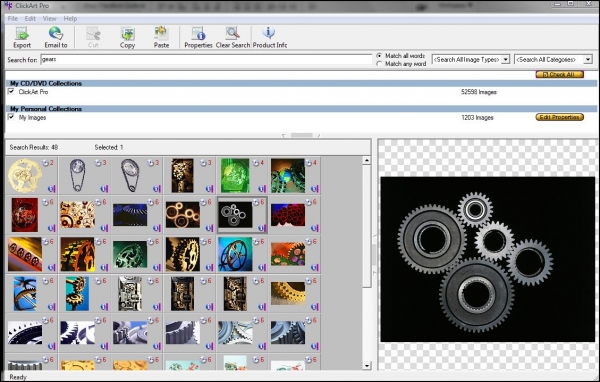Viewport: 600px width, 382px height.
Task: Click the info icon on the globe gears thumbnail
Action: (x=314, y=189)
